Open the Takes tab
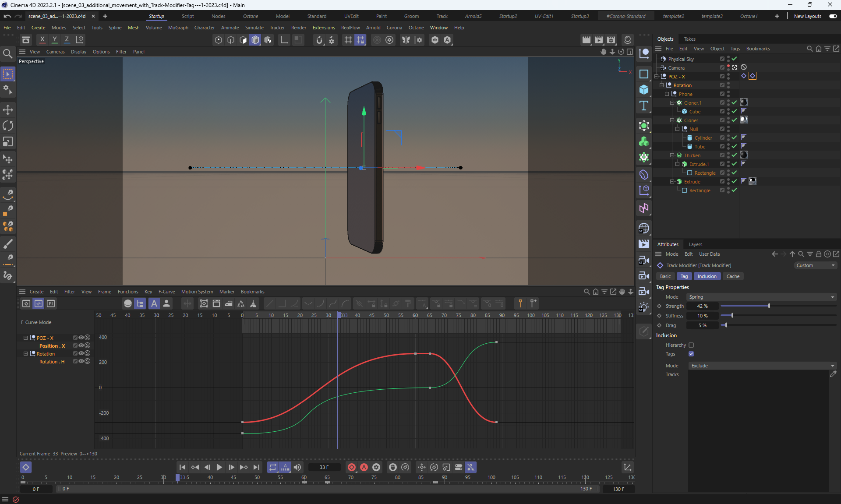This screenshot has height=504, width=841. [x=689, y=39]
